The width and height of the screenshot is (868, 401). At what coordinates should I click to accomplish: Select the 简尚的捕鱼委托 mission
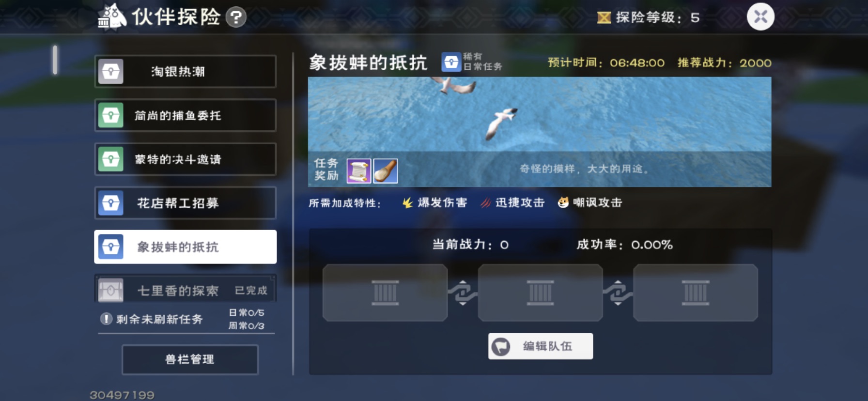[186, 116]
